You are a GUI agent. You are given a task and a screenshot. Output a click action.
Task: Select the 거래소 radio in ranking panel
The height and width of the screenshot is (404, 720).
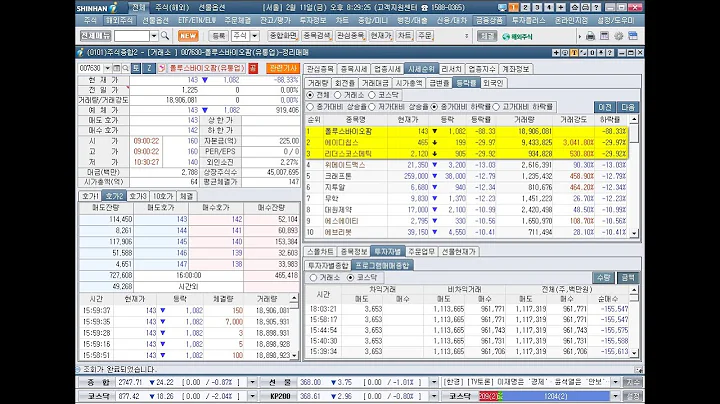click(338, 95)
